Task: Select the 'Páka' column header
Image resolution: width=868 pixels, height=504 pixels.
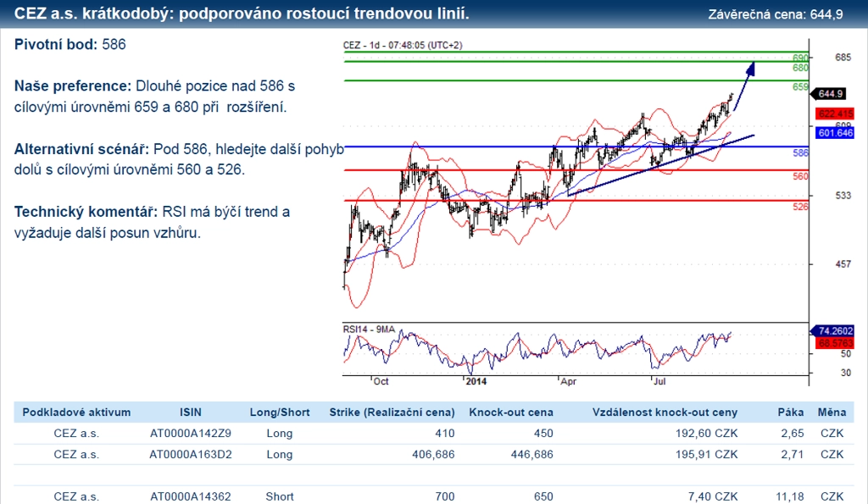Action: click(x=791, y=413)
